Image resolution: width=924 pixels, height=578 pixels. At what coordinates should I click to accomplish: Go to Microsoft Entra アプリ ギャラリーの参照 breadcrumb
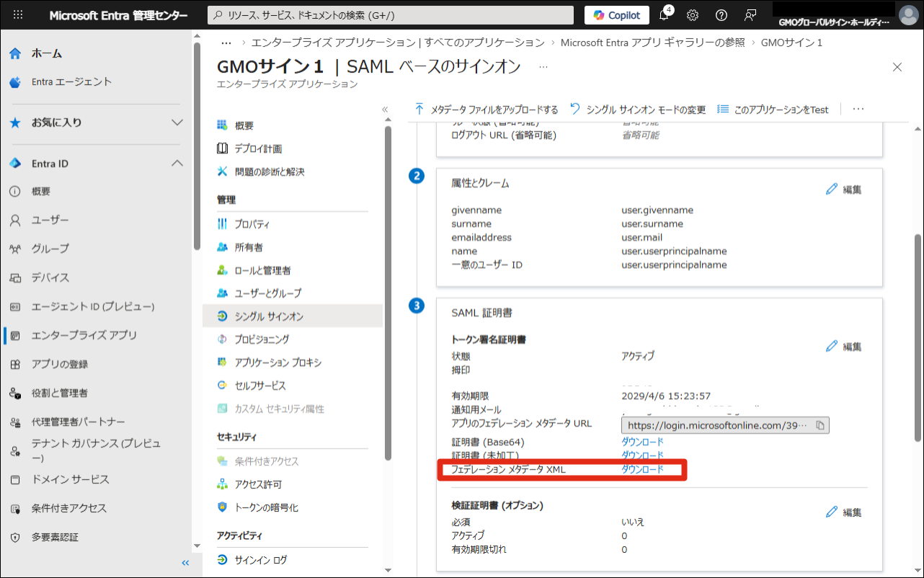pos(652,43)
